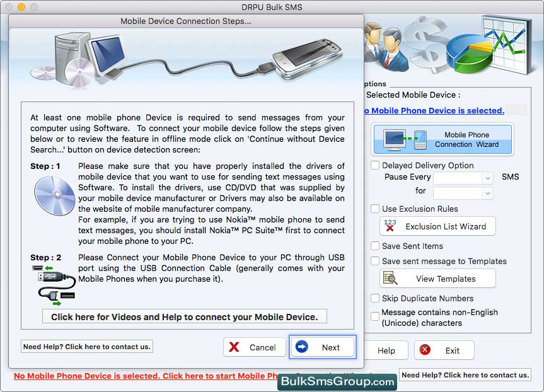Click the blue arrow icon on Next
The width and height of the screenshot is (544, 392).
point(302,347)
